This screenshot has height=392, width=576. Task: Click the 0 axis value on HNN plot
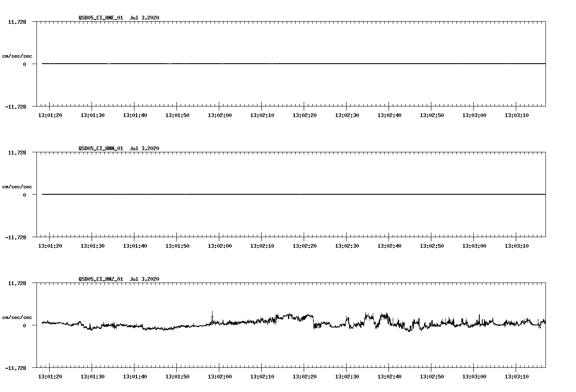click(25, 195)
